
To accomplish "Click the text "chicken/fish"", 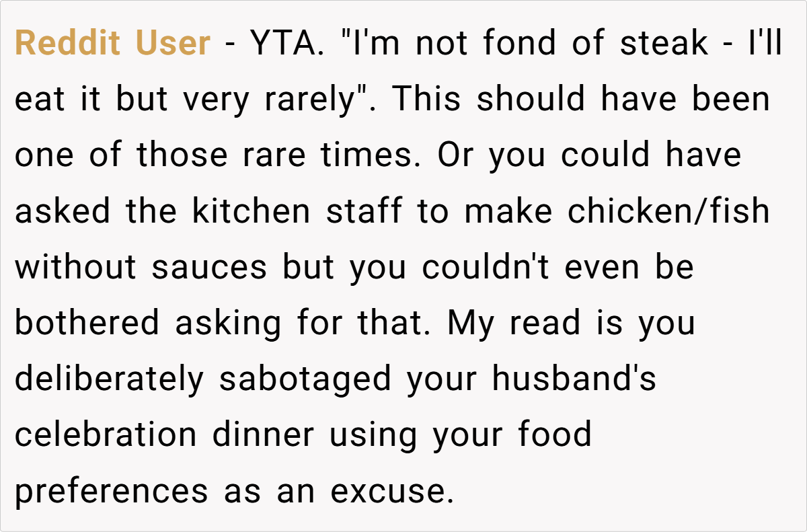I will click(x=668, y=211).
